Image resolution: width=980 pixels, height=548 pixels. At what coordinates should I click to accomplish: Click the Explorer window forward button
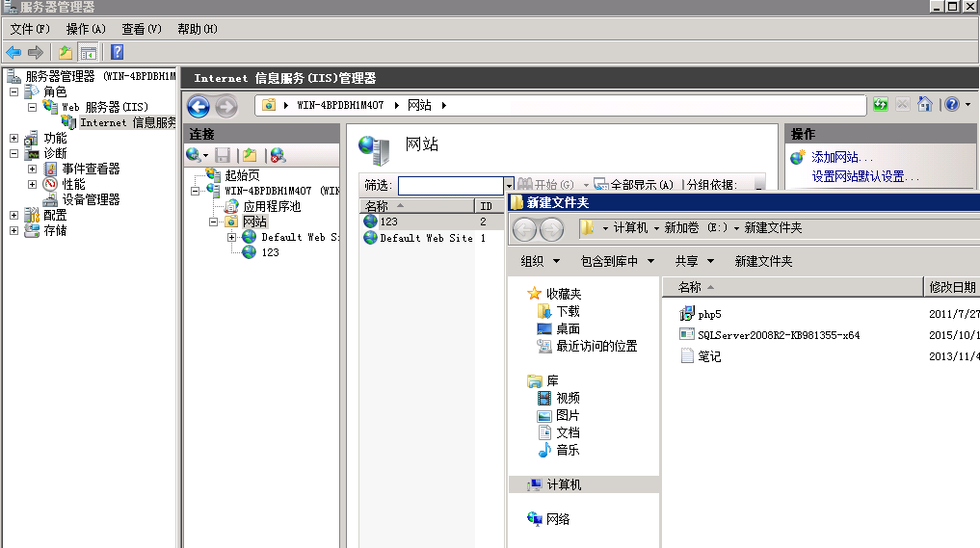(551, 230)
